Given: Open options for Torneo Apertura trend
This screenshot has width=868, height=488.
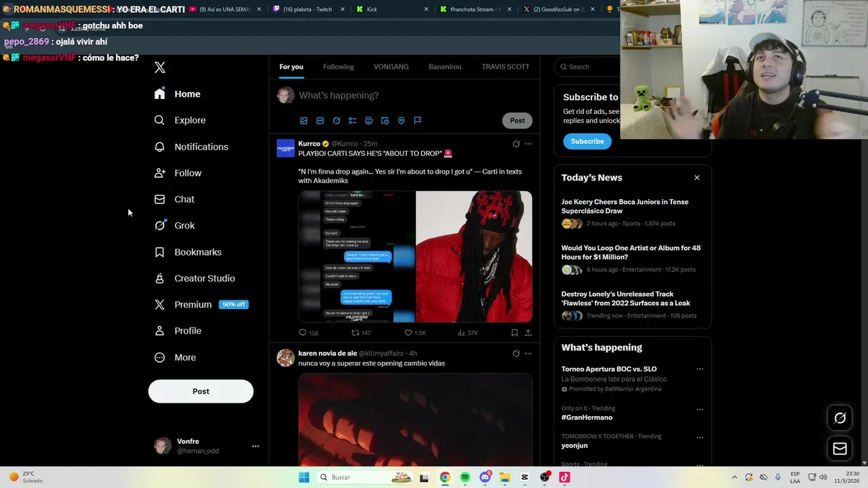Looking at the screenshot, I should 700,369.
